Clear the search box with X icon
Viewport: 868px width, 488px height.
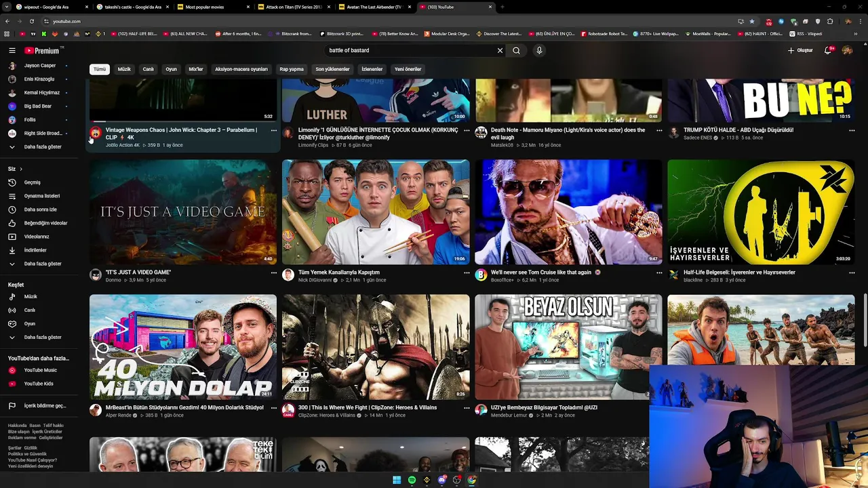pyautogui.click(x=500, y=50)
